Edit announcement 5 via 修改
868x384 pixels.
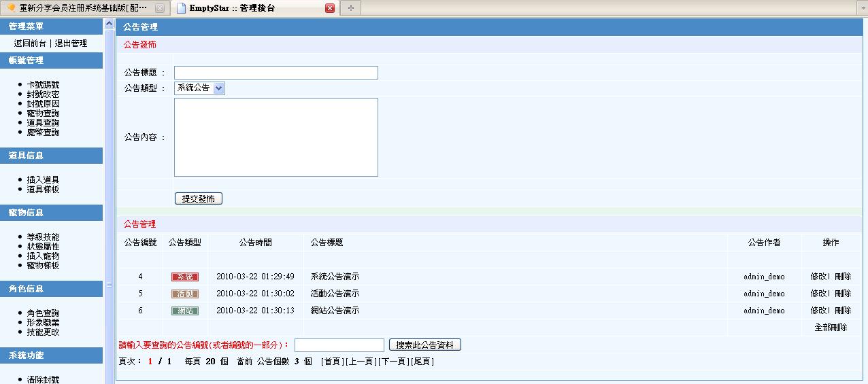[818, 294]
